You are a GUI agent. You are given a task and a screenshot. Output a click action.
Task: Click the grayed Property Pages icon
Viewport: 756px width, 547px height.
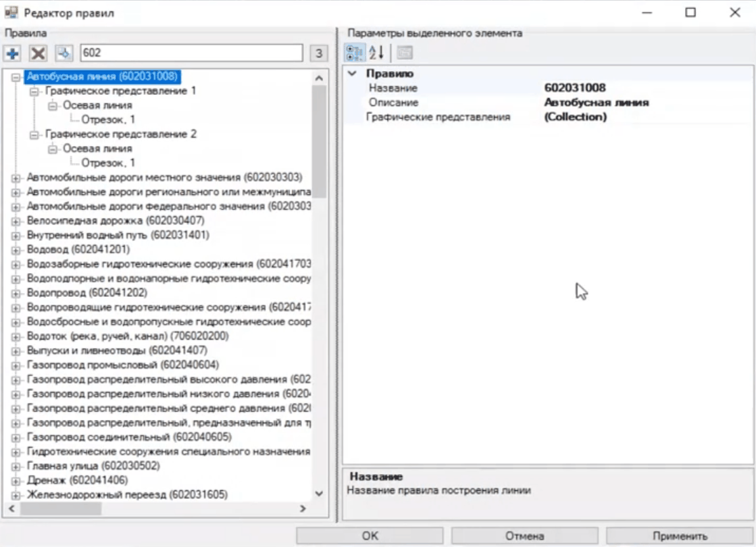pos(404,53)
